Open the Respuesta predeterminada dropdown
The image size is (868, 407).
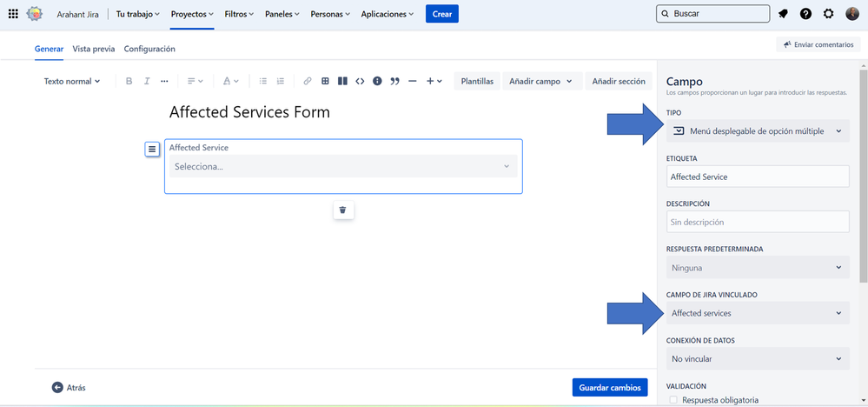(x=758, y=268)
